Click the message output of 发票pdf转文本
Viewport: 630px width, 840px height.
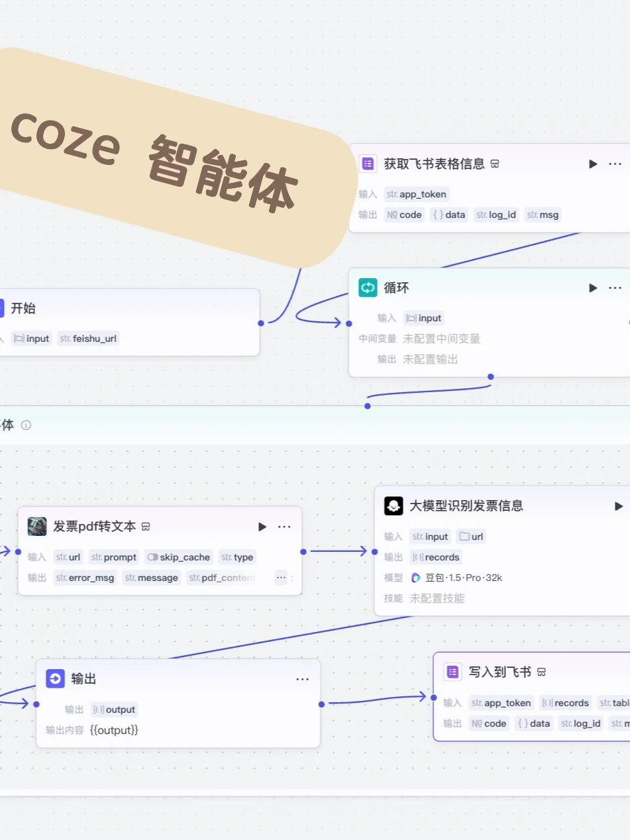point(152,578)
